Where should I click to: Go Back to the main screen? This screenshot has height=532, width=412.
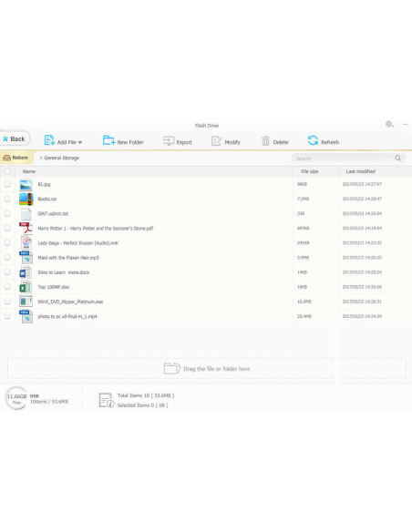15,138
